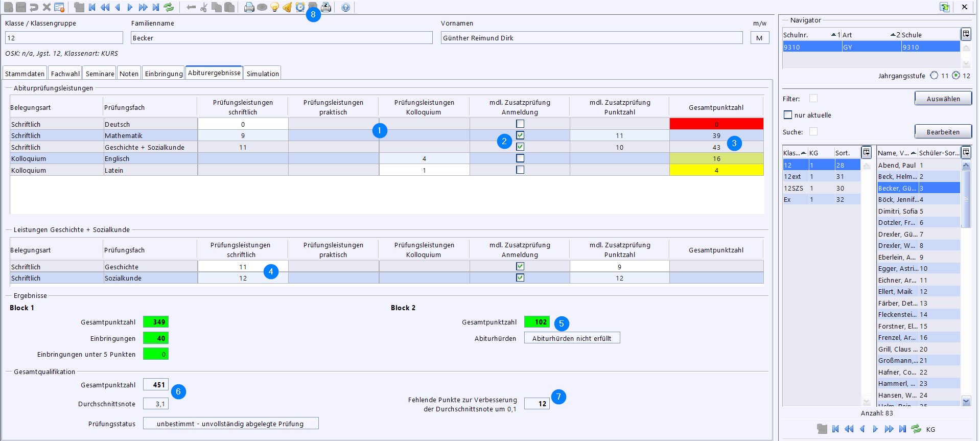This screenshot has width=980, height=441.
Task: Click the undo arrow icon in the main toolbar
Action: (x=34, y=7)
